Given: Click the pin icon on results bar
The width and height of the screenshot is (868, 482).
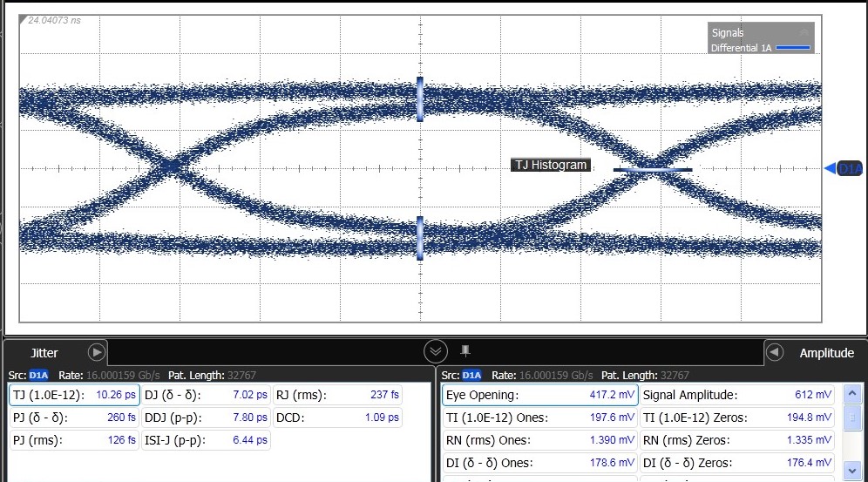Looking at the screenshot, I should point(465,350).
